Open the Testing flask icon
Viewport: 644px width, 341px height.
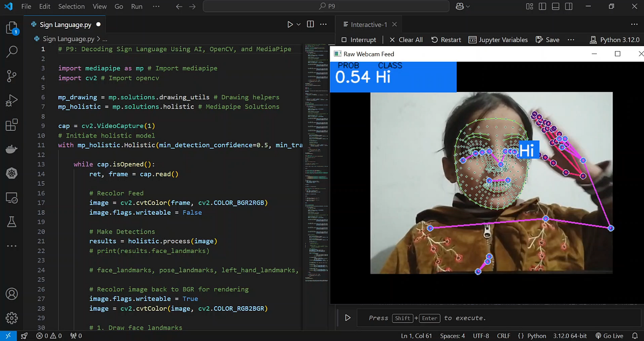12,222
